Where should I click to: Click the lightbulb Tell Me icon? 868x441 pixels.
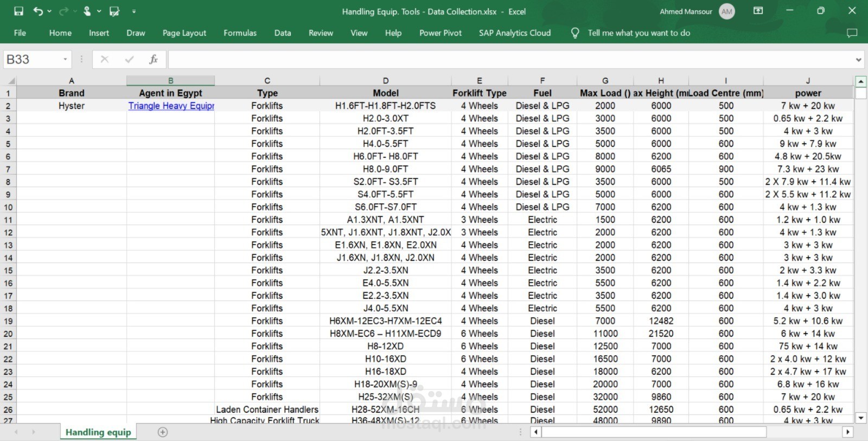tap(575, 33)
